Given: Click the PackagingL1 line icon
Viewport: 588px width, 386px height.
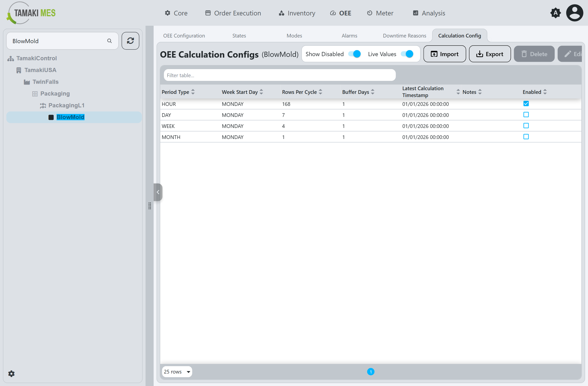Looking at the screenshot, I should [43, 106].
